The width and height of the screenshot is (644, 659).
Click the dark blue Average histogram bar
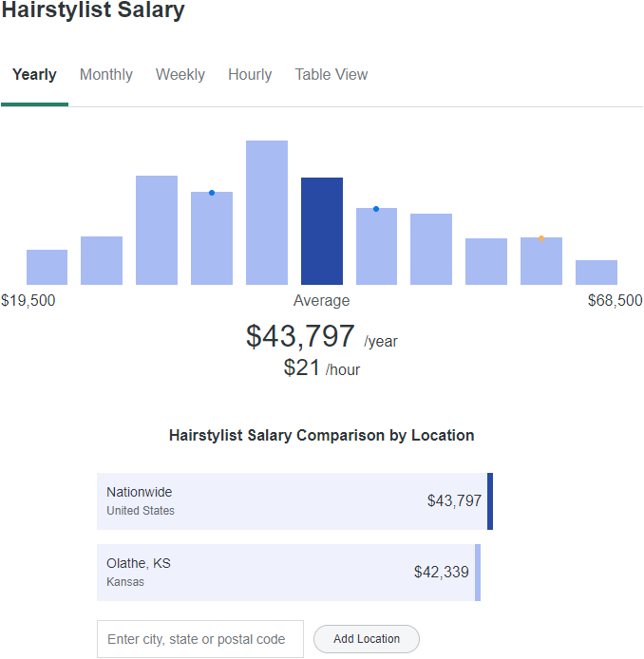(322, 231)
